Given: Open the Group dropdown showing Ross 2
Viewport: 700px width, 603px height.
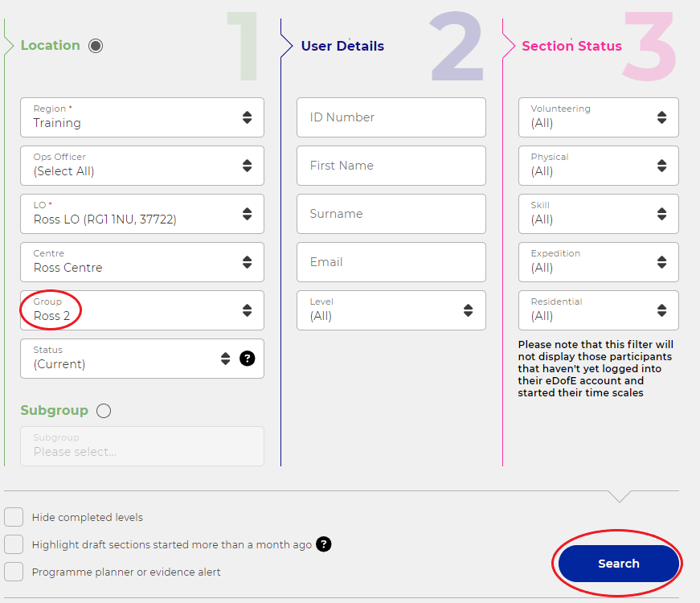Looking at the screenshot, I should [x=142, y=310].
